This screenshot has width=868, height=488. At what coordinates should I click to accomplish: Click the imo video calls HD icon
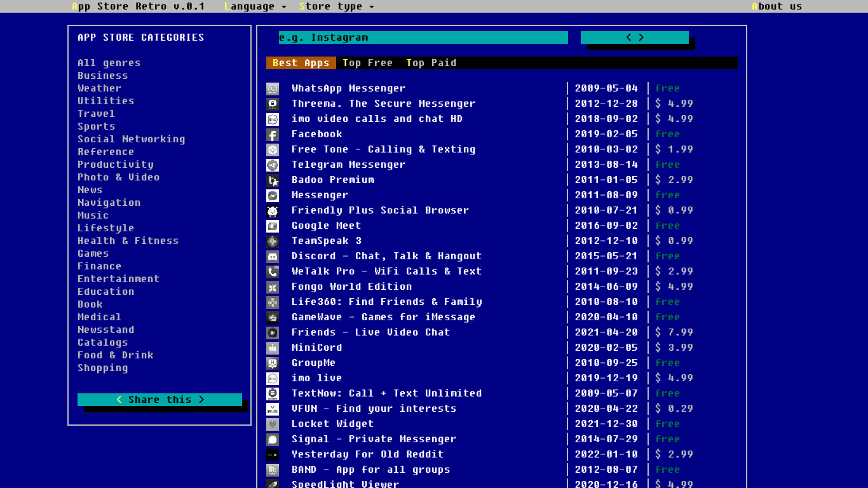click(x=273, y=119)
